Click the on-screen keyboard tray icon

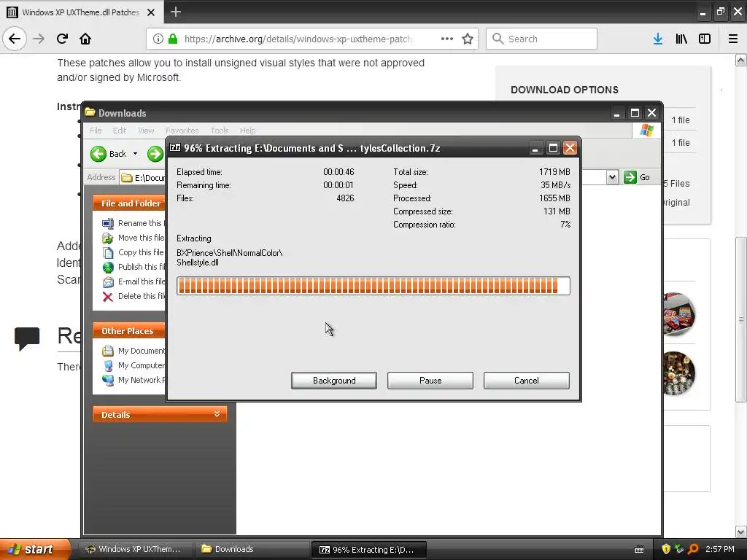(639, 550)
